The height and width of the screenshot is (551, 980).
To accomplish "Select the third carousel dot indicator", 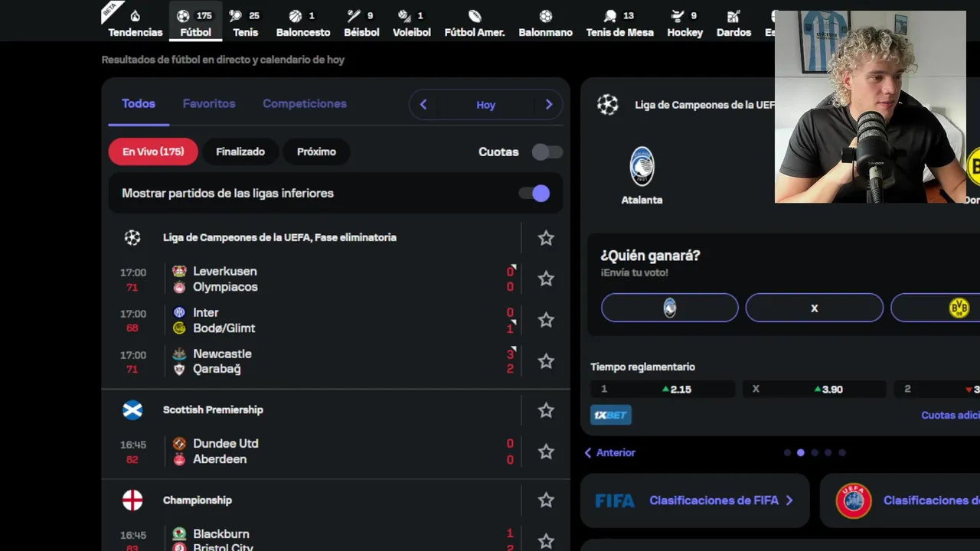I will point(815,452).
